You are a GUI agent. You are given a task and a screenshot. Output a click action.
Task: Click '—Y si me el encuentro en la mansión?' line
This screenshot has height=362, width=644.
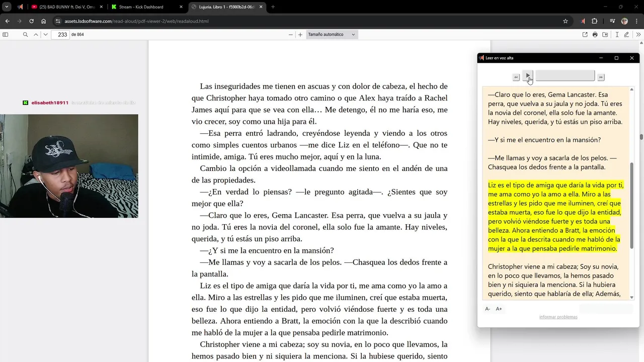(x=544, y=140)
